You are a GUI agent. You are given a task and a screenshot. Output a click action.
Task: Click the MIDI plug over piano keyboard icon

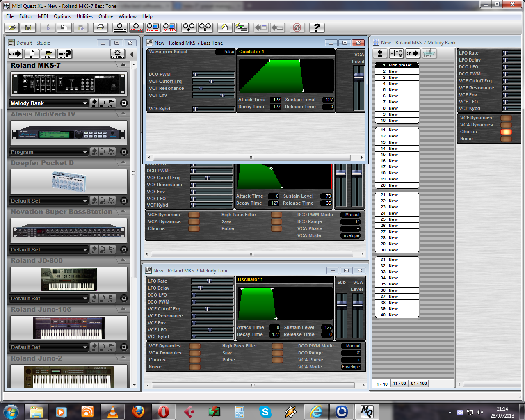pos(120,27)
